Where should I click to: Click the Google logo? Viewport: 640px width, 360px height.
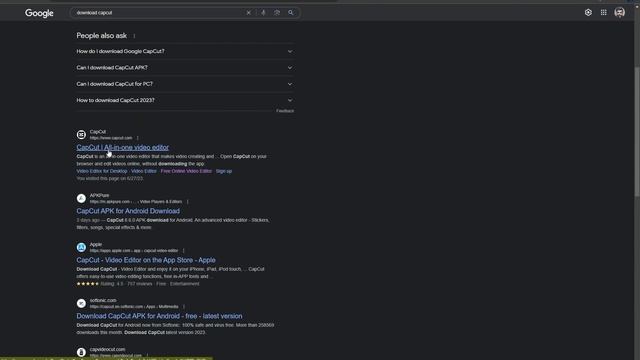(x=39, y=13)
